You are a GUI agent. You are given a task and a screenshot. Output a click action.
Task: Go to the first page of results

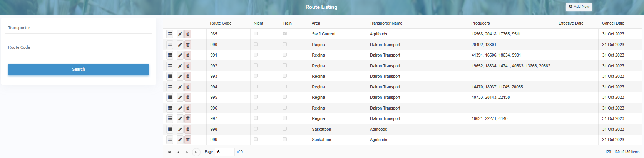pyautogui.click(x=169, y=152)
